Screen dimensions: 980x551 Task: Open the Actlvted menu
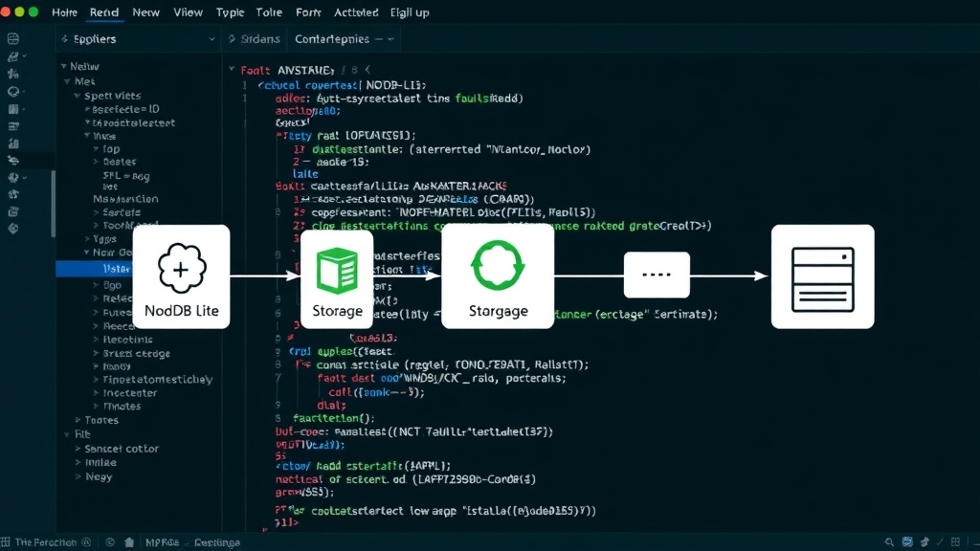356,12
